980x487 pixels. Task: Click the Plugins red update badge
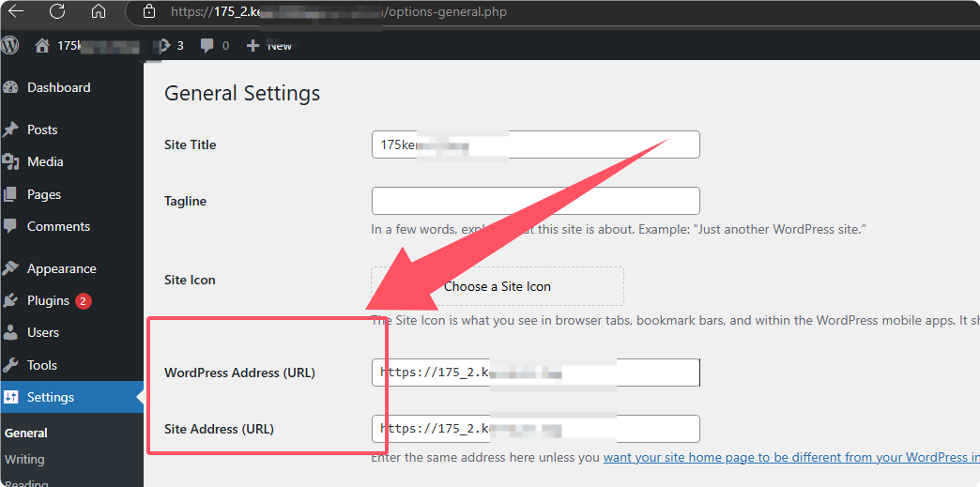tap(84, 301)
